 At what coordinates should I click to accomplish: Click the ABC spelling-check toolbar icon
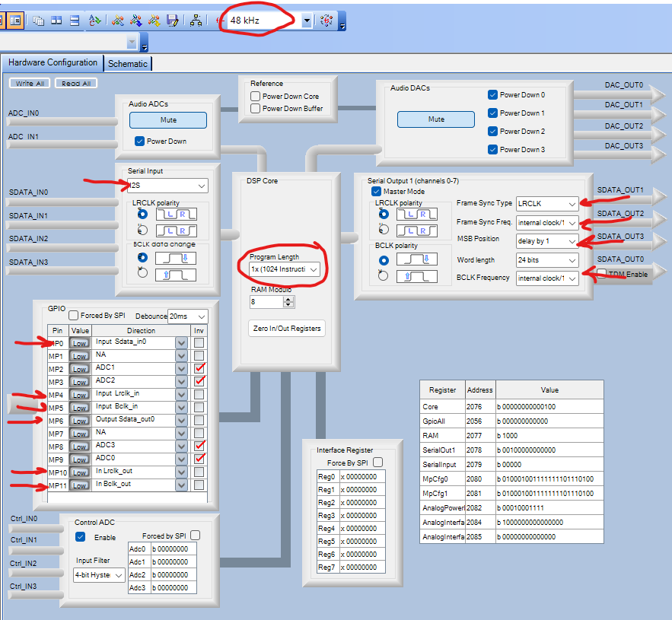[94, 20]
